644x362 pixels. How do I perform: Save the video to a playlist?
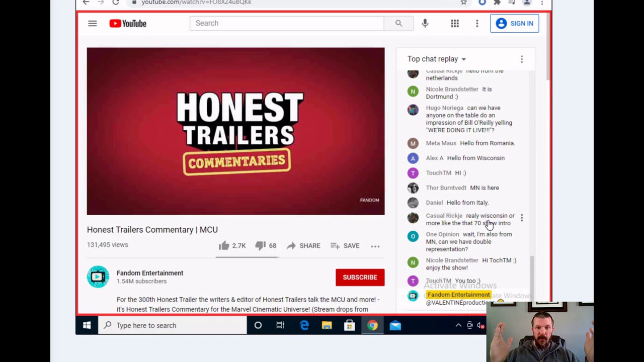(345, 246)
